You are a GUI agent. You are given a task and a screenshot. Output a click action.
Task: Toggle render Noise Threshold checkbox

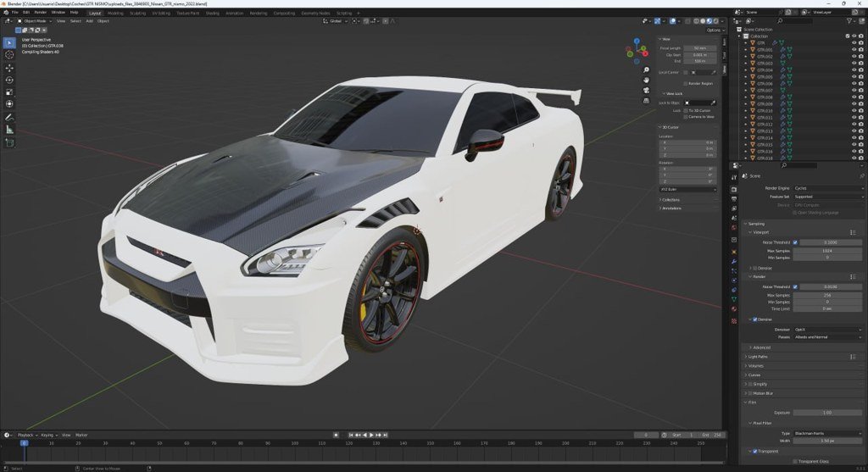click(795, 286)
